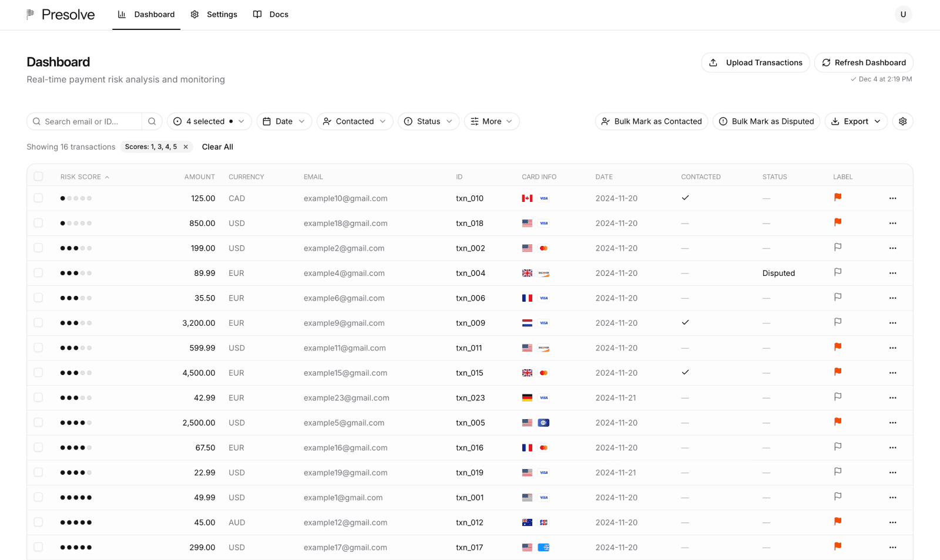This screenshot has width=940, height=560.
Task: Open the Export dropdown
Action: [855, 121]
